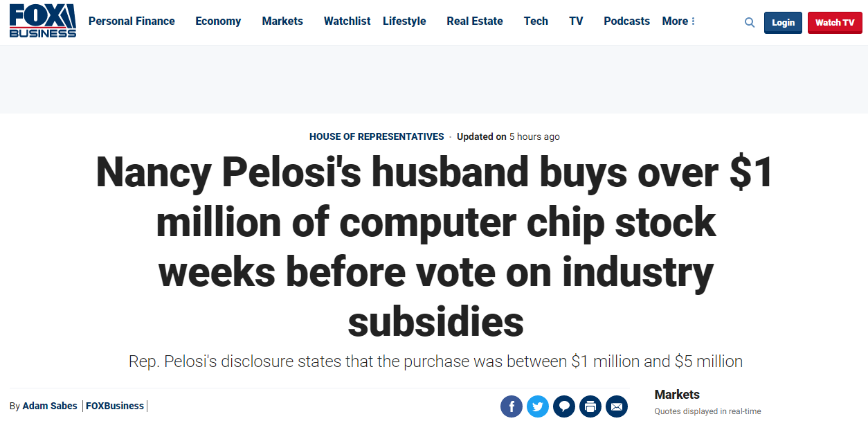This screenshot has width=868, height=421.
Task: Expand the More navigation menu
Action: pyautogui.click(x=678, y=21)
